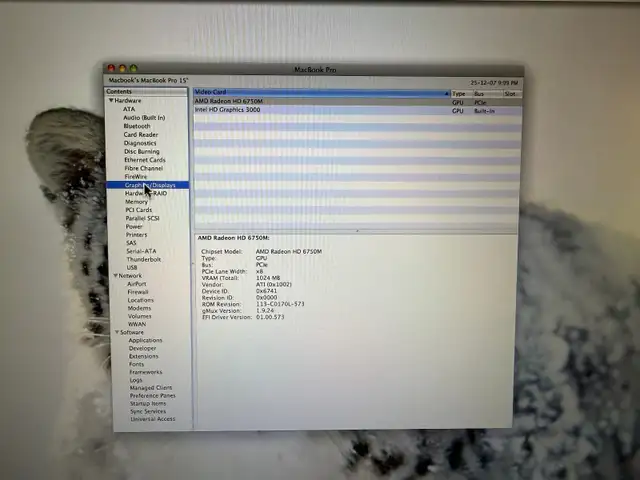The width and height of the screenshot is (640, 480).
Task: Open Logs under Software
Action: [136, 380]
